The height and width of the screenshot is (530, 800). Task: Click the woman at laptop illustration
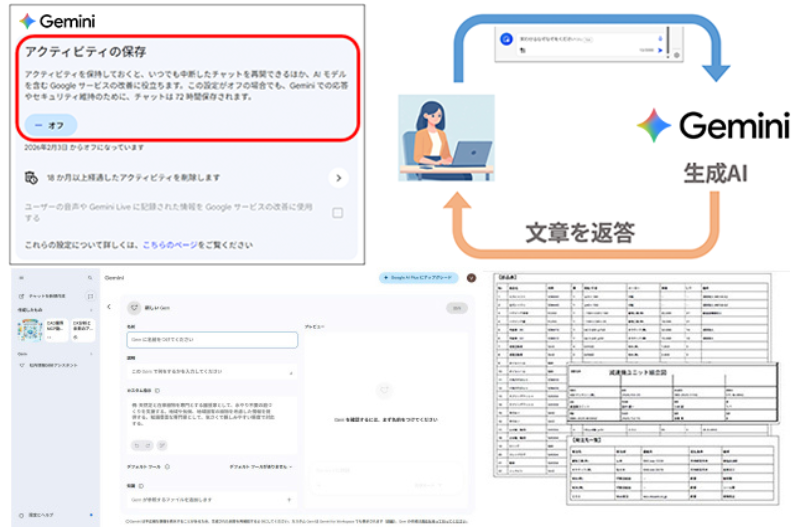pyautogui.click(x=446, y=138)
